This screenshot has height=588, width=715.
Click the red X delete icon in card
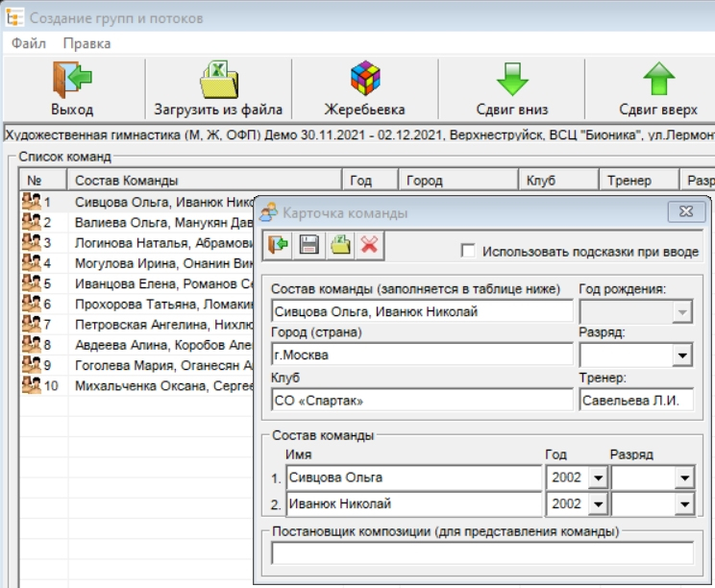click(369, 246)
